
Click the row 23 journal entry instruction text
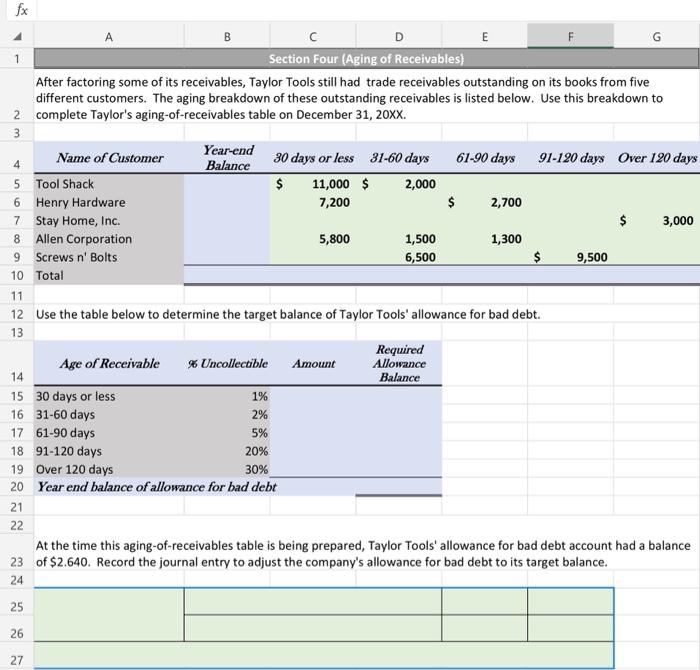point(363,553)
